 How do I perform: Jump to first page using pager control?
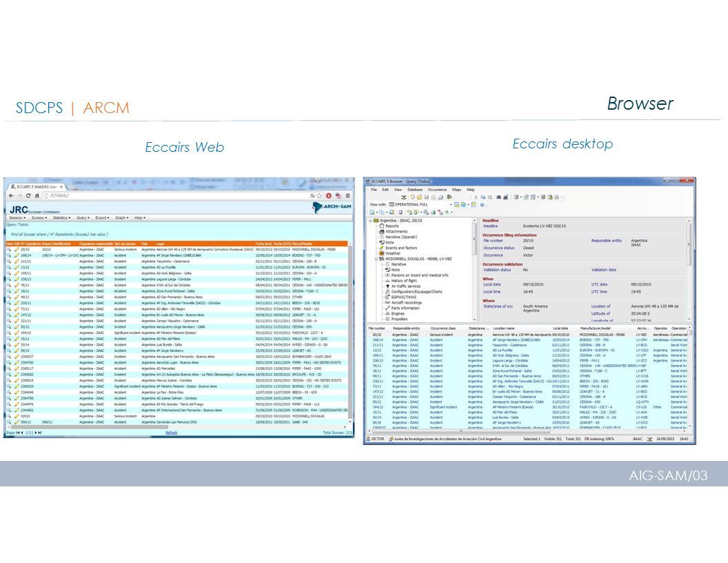(x=18, y=433)
